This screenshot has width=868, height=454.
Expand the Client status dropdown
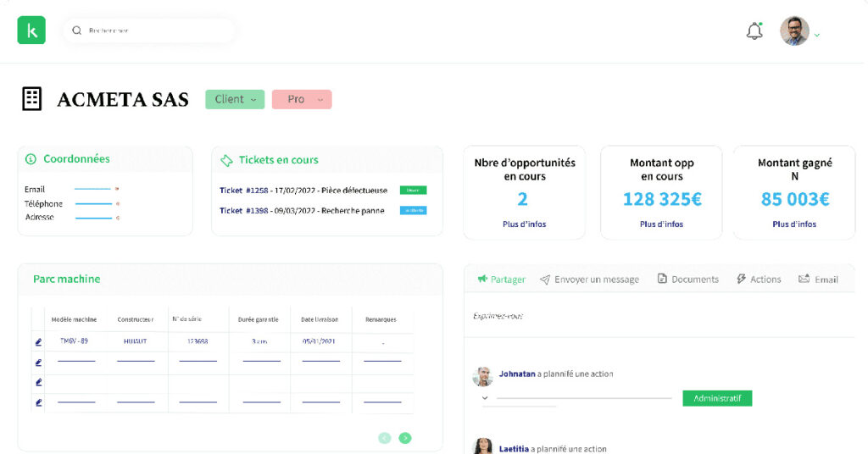[x=235, y=100]
